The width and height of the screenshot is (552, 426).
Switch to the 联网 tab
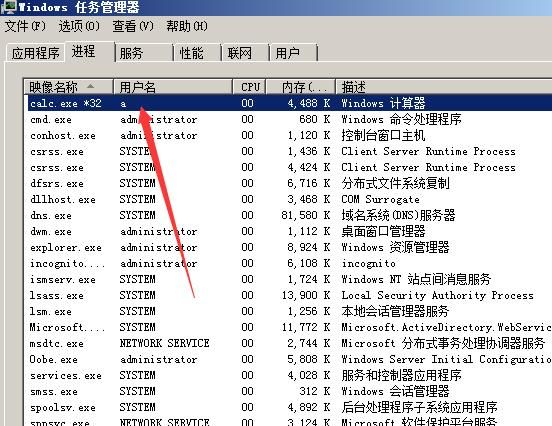coord(245,53)
